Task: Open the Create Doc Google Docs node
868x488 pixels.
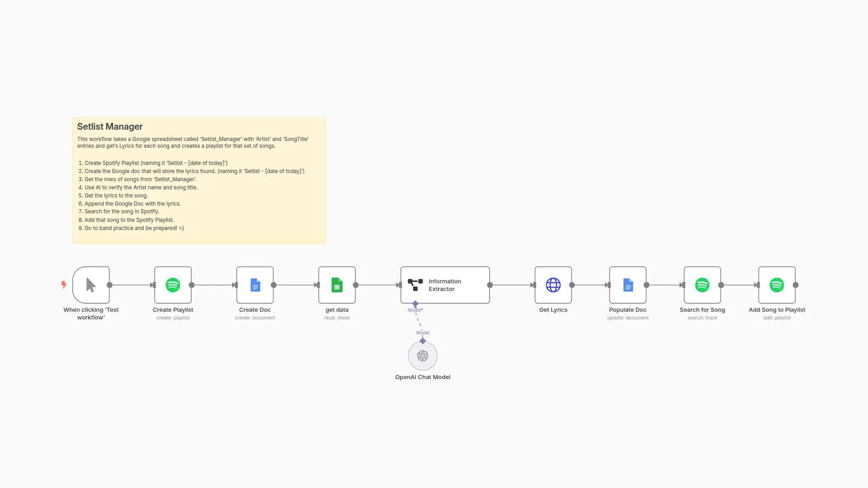Action: (x=255, y=285)
